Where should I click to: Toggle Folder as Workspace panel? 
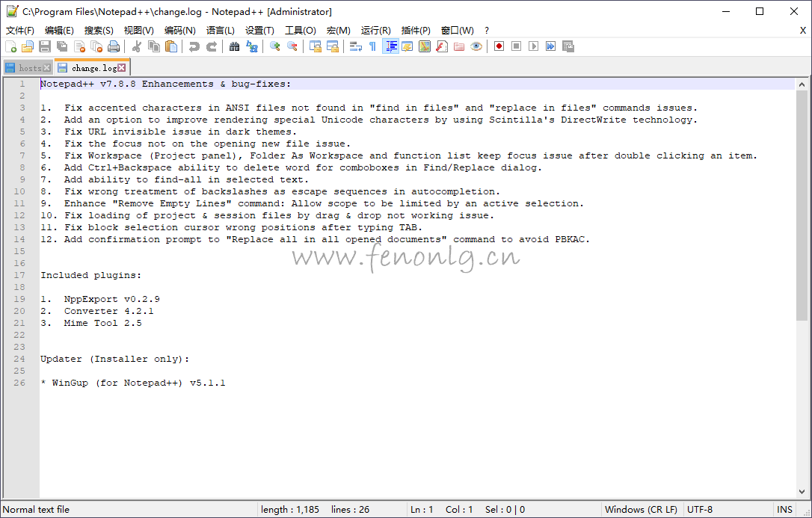click(459, 46)
